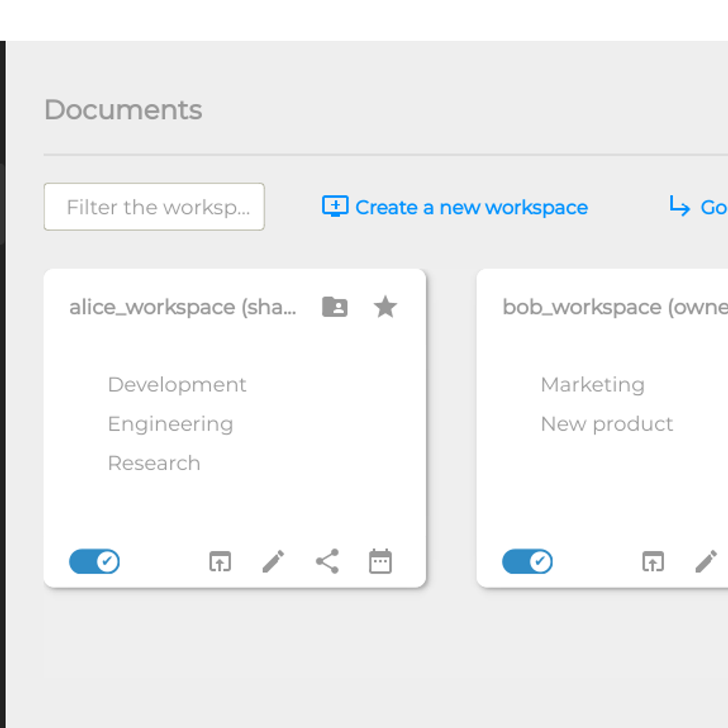Click the workspace filter input field

154,207
